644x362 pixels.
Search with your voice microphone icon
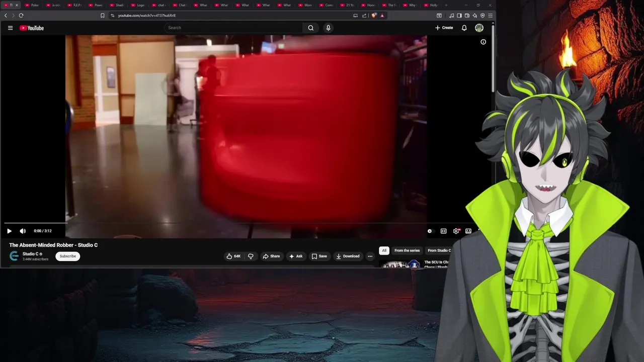[328, 28]
